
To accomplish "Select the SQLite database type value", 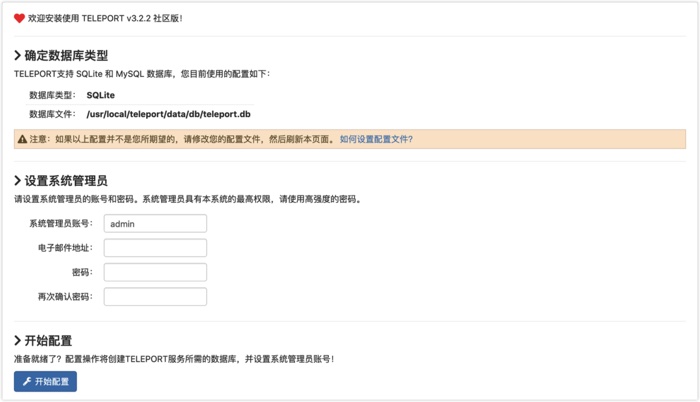I will tap(100, 95).
